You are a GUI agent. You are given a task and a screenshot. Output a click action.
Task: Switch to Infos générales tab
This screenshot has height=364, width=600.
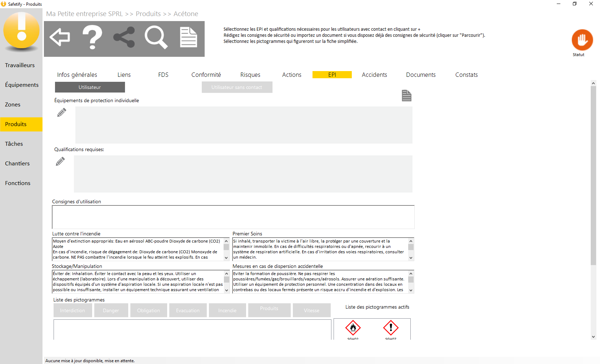77,75
